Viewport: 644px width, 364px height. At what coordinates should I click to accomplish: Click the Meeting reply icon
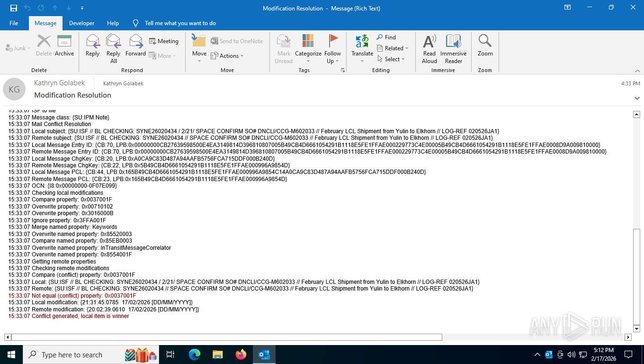tap(163, 41)
